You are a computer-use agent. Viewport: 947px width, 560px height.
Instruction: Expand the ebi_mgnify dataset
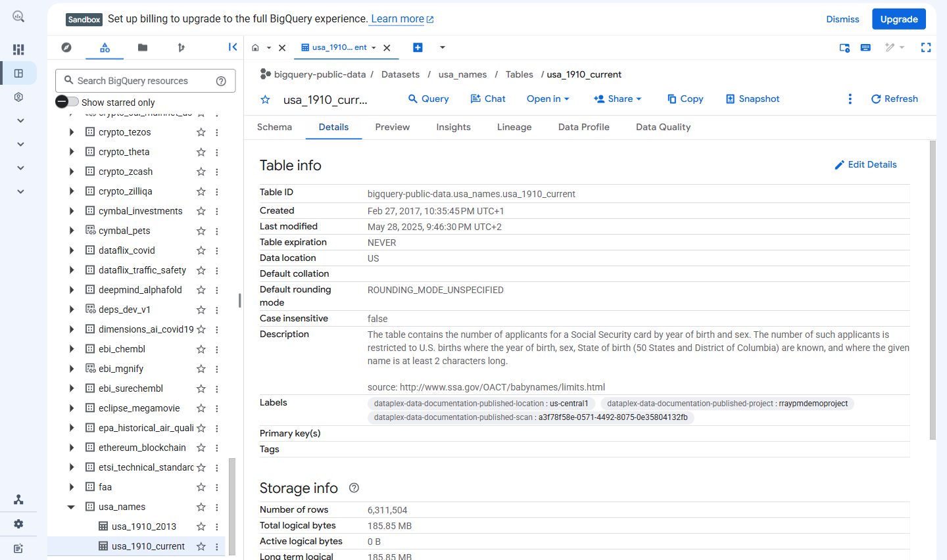(71, 369)
